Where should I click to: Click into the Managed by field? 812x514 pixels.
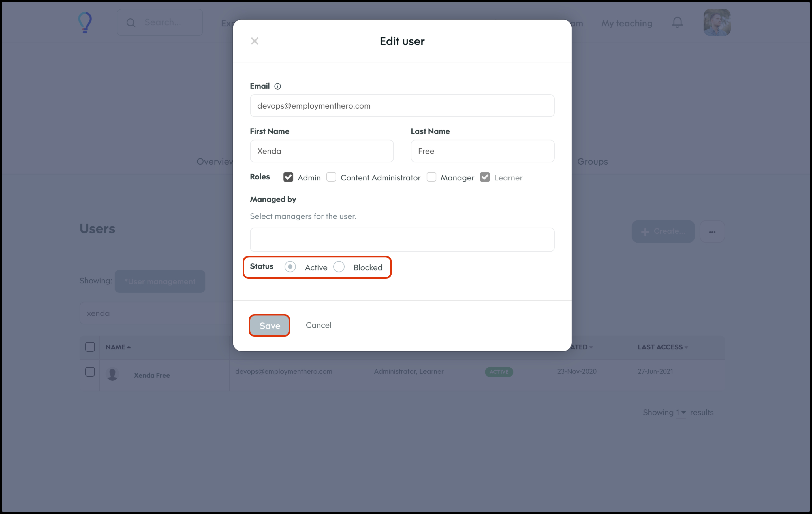coord(402,240)
